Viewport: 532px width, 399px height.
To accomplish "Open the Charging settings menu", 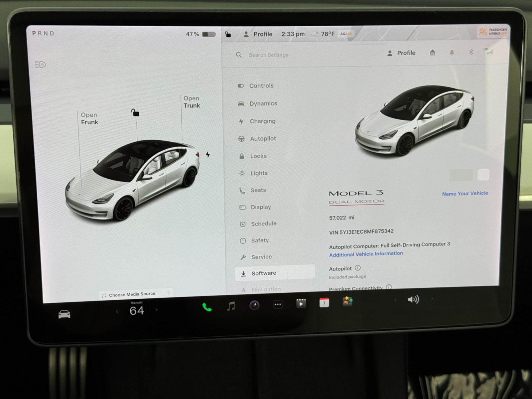I will 262,121.
